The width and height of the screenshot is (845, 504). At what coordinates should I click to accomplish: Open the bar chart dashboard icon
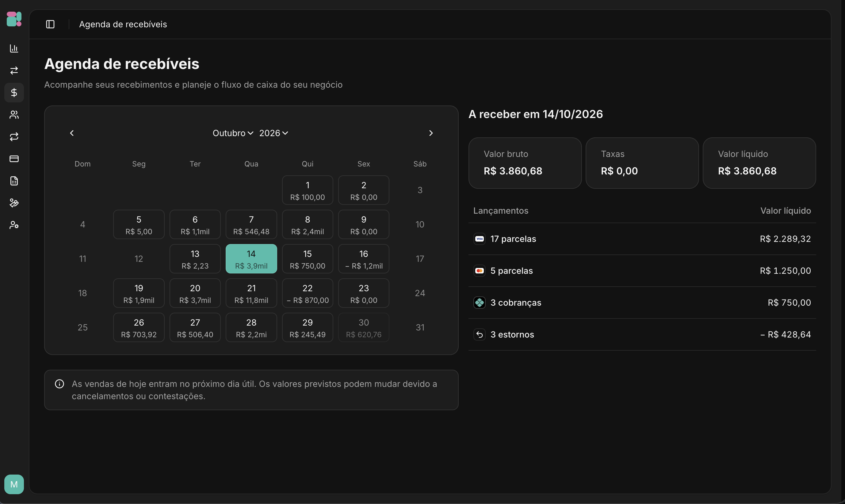(x=14, y=48)
